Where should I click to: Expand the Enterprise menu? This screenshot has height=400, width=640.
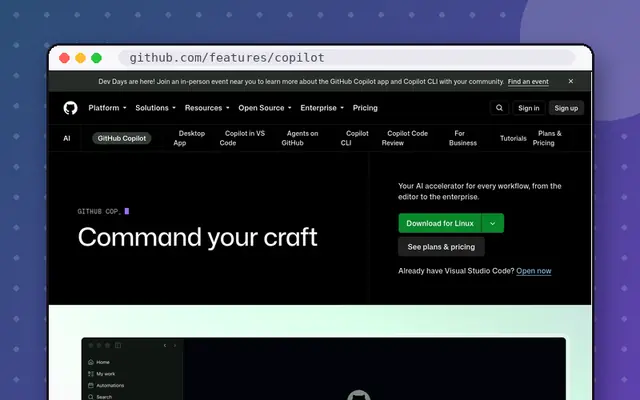pos(322,108)
